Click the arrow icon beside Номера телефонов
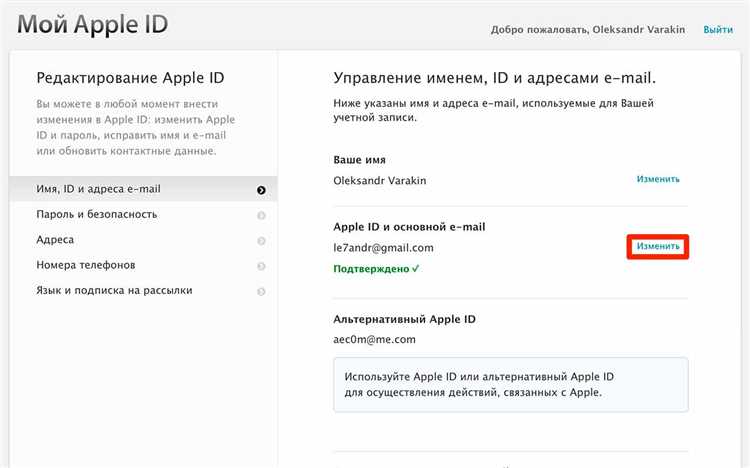The height and width of the screenshot is (468, 750). (x=261, y=266)
